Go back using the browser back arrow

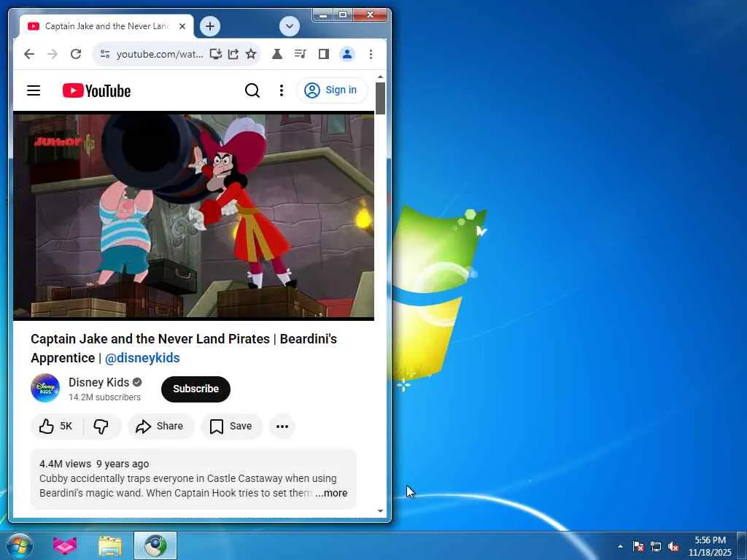(x=29, y=54)
